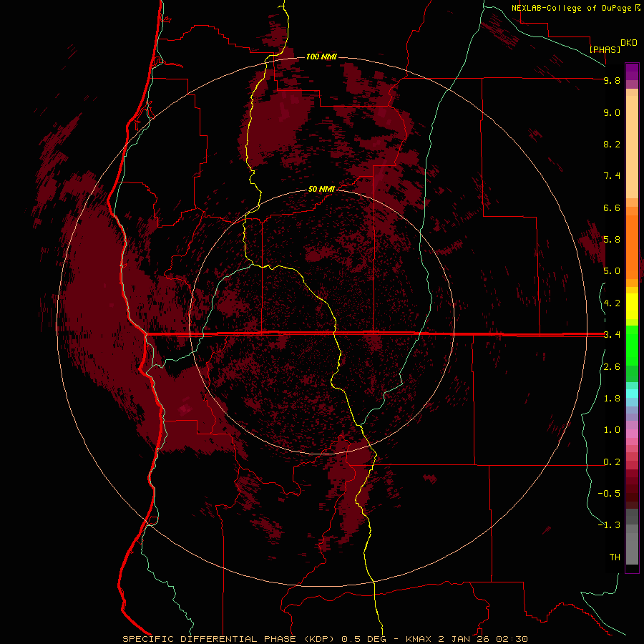Click the 6.6 color scale value
644x644 pixels.
[x=612, y=208]
